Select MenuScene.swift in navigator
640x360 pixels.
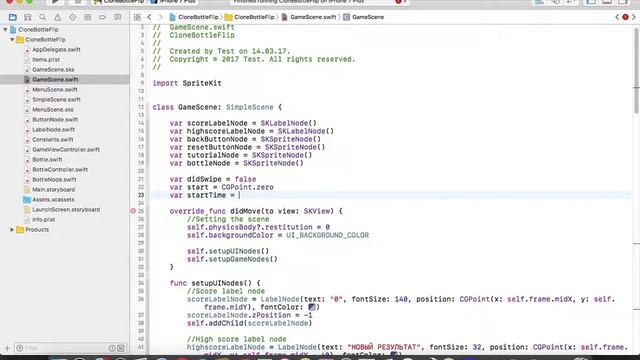point(55,89)
